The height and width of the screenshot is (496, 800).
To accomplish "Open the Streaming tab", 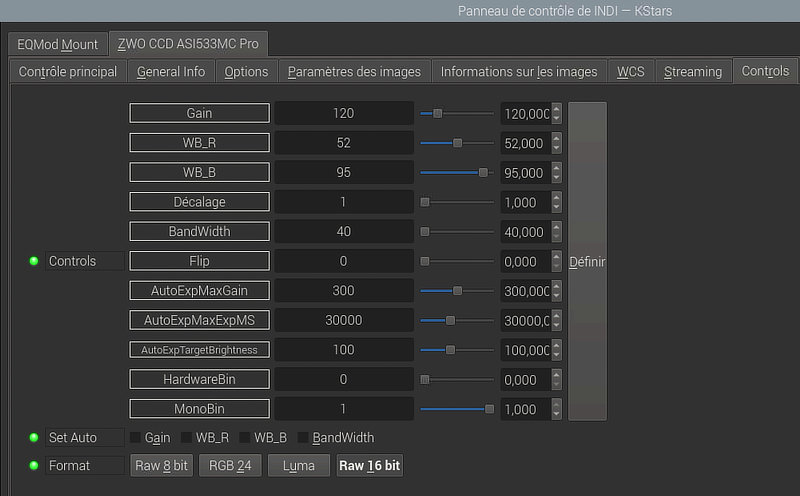I will [693, 72].
